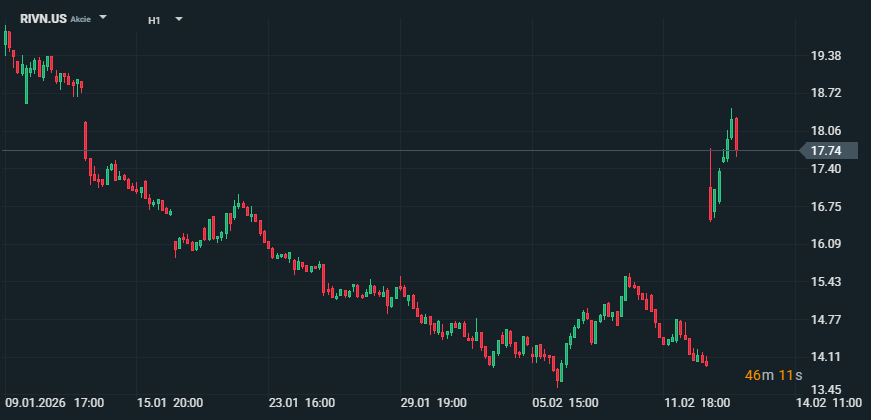Click the Akcie instrument type label
871x420 pixels.
tap(80, 20)
